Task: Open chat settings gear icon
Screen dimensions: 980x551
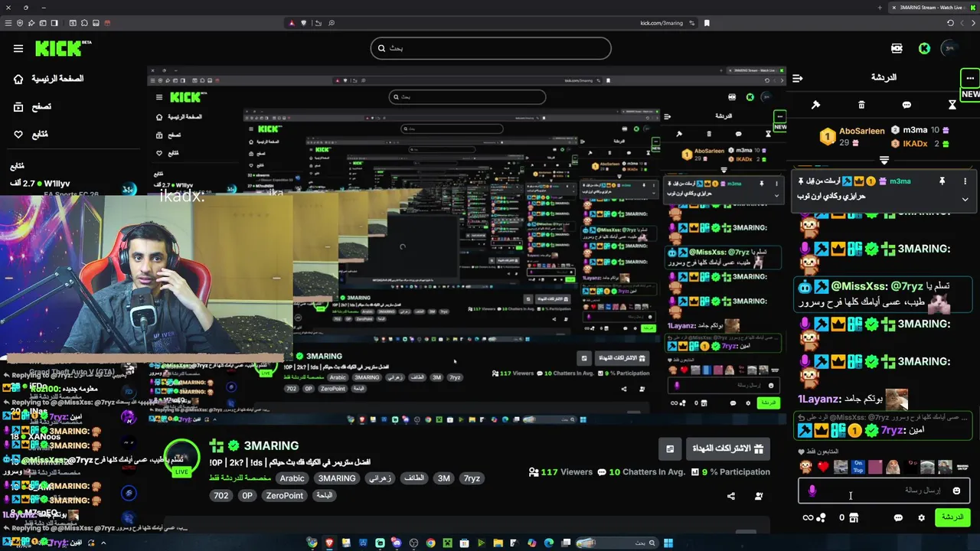Action: point(921,518)
